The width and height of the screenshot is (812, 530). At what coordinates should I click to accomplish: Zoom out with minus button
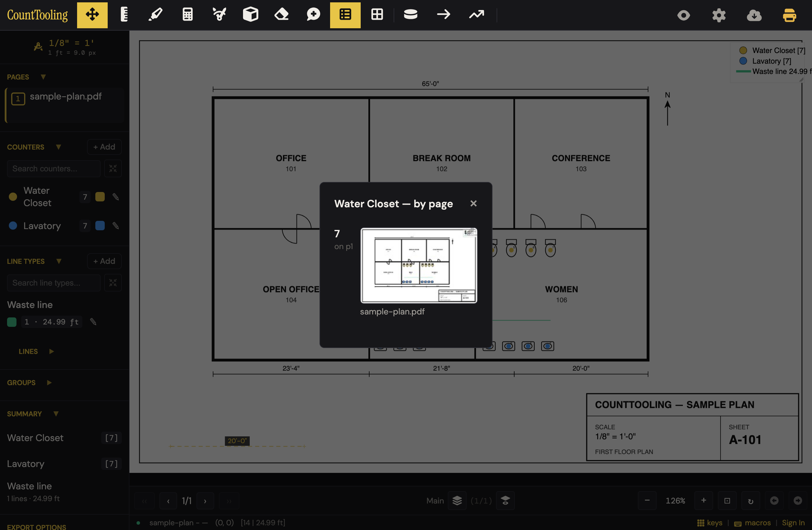coord(647,501)
